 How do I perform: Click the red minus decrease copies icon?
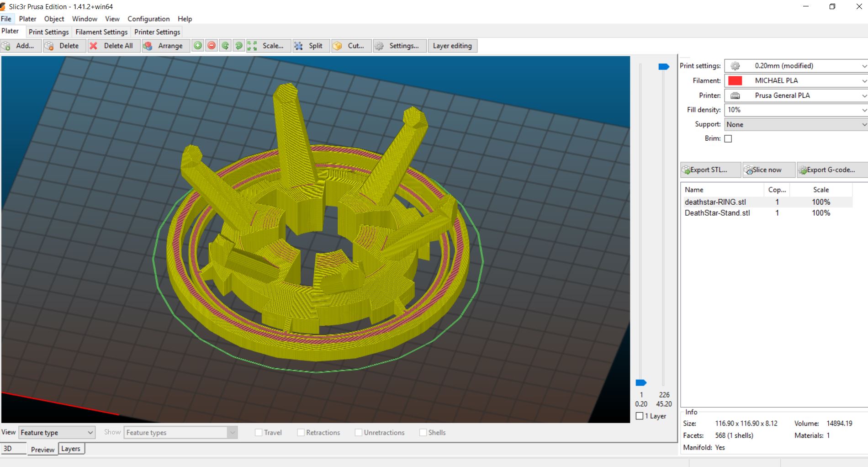click(x=212, y=46)
